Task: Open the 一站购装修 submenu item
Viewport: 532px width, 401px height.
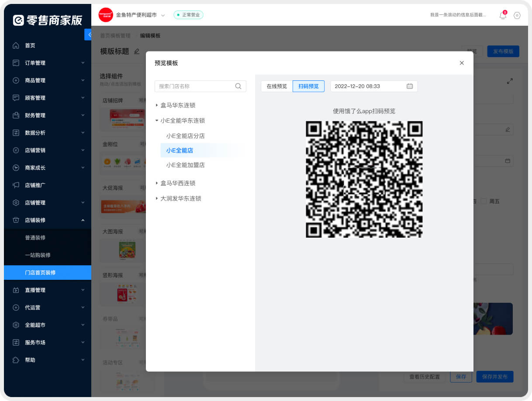Action: tap(48, 255)
